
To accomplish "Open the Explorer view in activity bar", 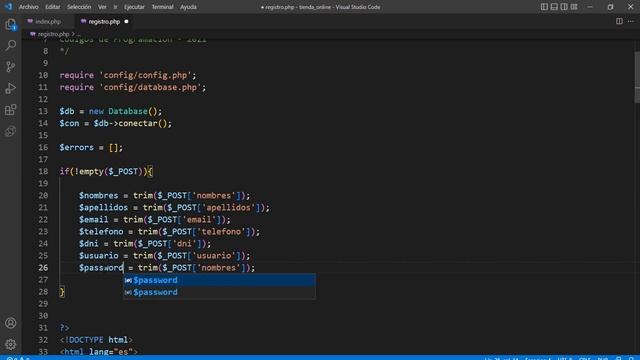I will click(11, 24).
